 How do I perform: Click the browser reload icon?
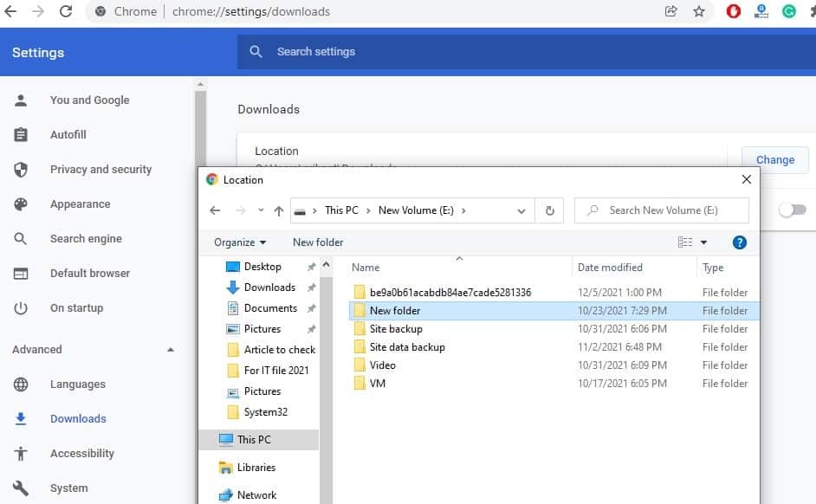click(66, 12)
